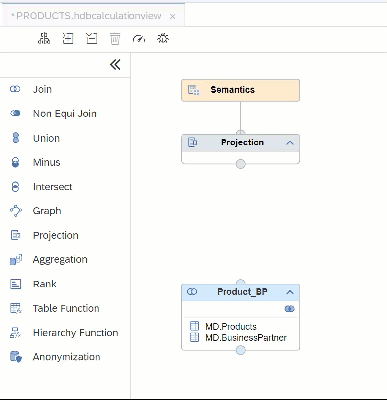Select the Union node icon
387x400 pixels.
pyautogui.click(x=16, y=138)
